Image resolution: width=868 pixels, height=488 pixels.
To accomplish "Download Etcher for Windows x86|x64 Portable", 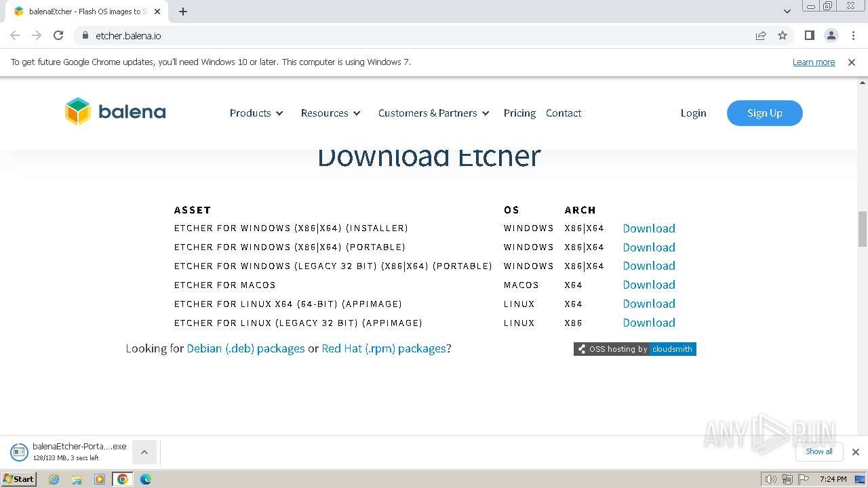I will 649,247.
